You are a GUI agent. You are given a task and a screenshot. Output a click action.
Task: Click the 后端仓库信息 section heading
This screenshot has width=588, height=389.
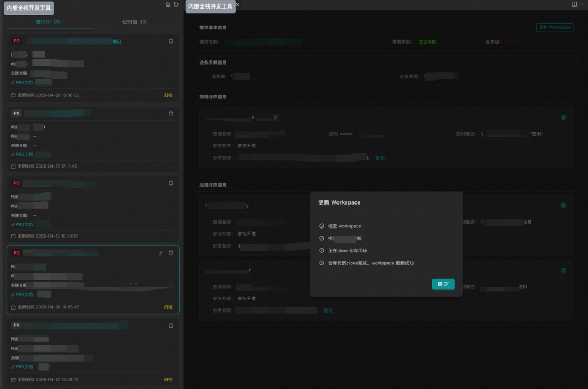point(213,185)
